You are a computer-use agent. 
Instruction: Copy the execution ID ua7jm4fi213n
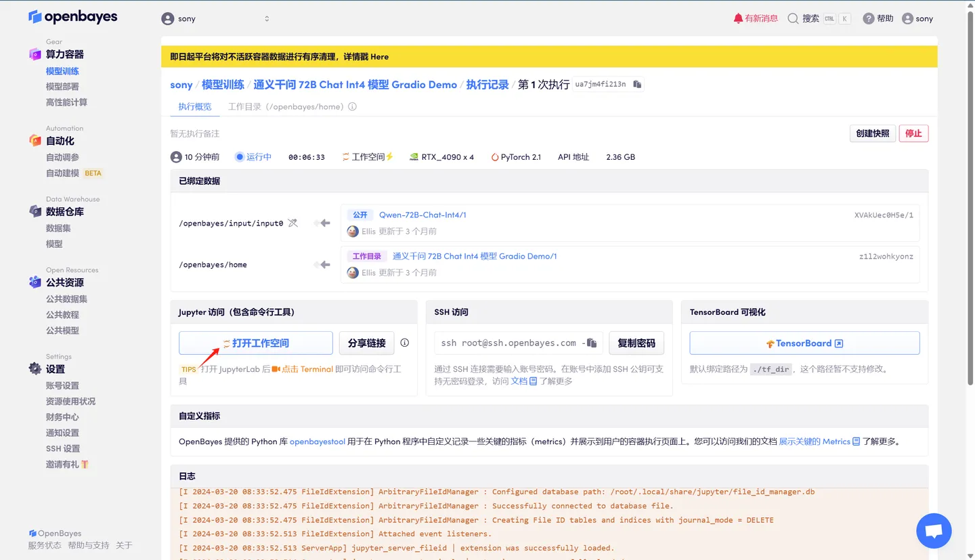(x=637, y=85)
